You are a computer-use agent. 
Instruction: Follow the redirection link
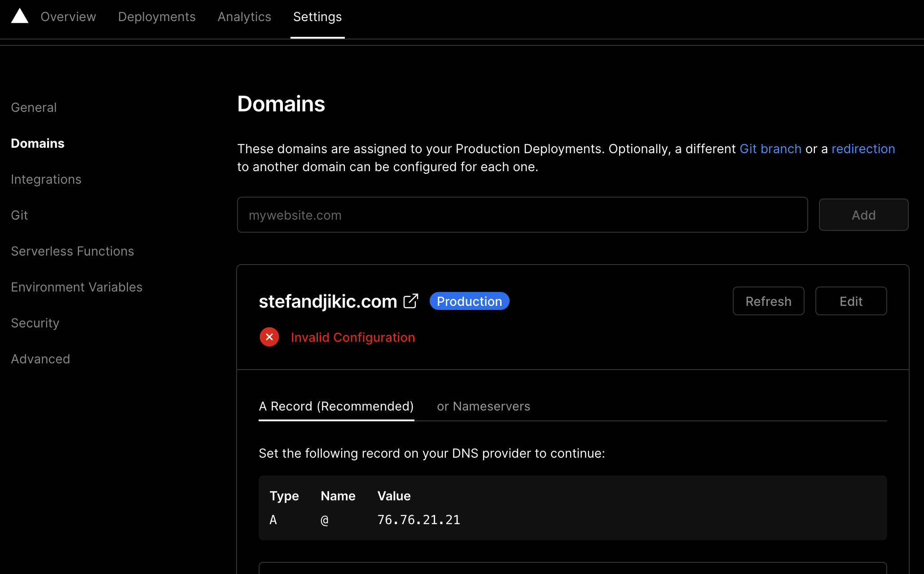tap(863, 149)
